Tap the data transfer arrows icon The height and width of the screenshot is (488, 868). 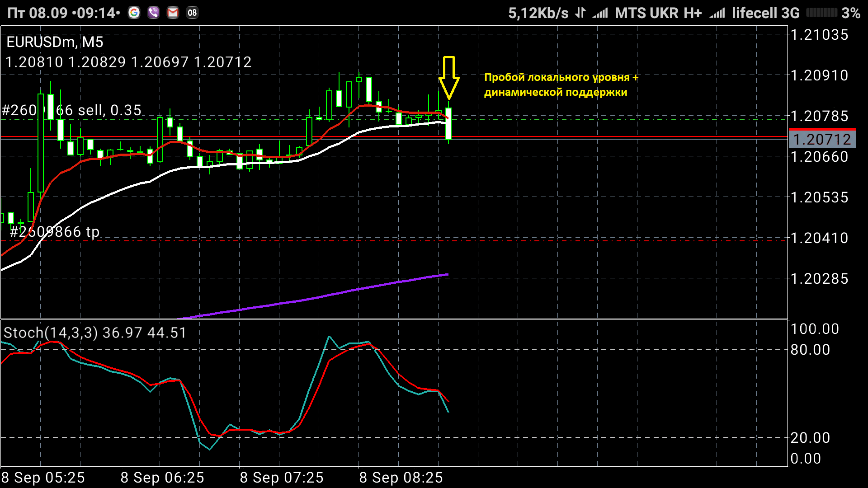[580, 13]
